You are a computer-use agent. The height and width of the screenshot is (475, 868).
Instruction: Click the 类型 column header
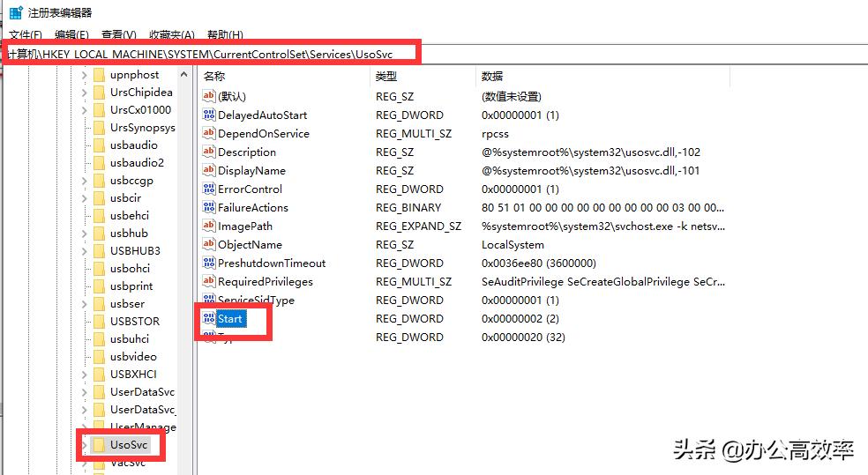coord(386,77)
